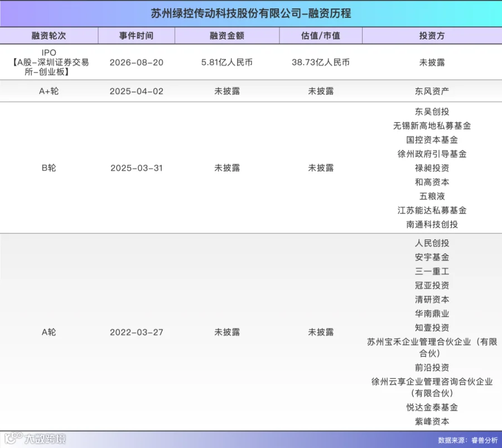Select the date 2025-03-31
Viewport: 502px width, 448px height.
click(137, 168)
